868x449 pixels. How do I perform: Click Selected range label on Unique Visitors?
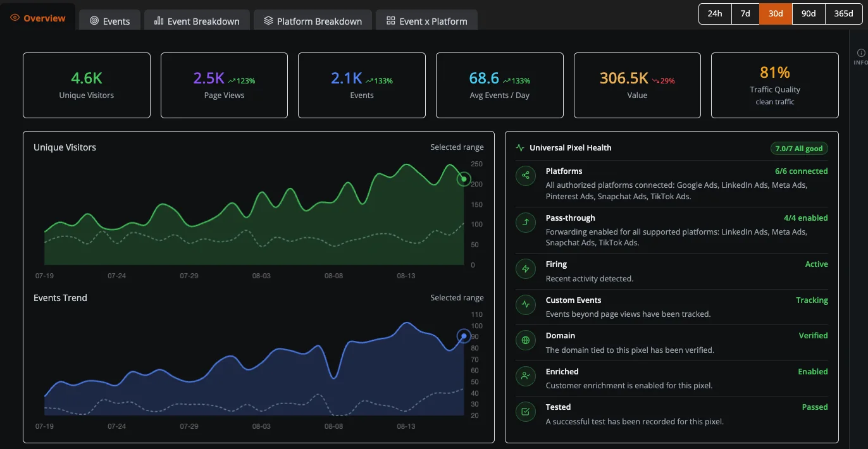click(x=457, y=147)
